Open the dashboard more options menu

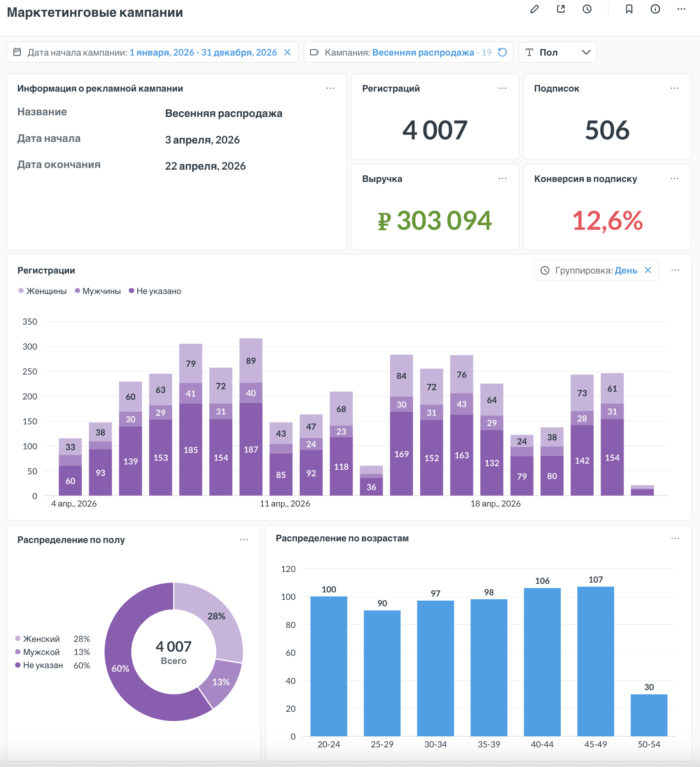click(682, 9)
